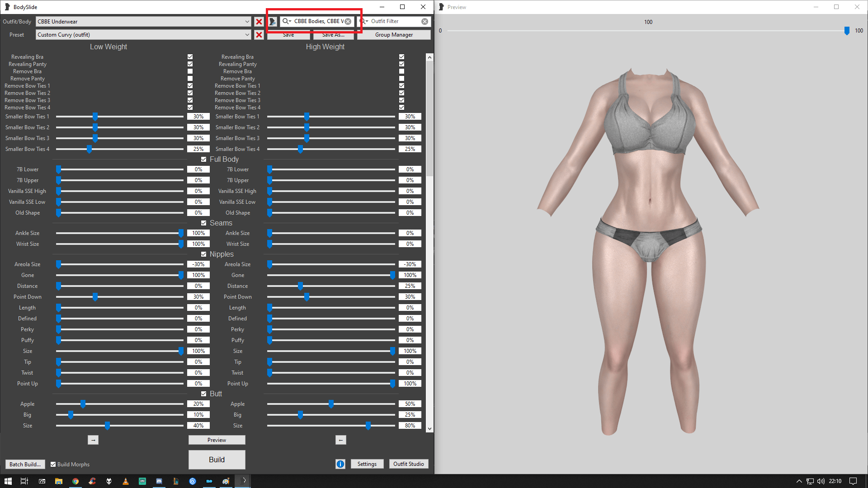The width and height of the screenshot is (868, 488).
Task: Click the Preview window weight slider thumb
Action: tap(847, 31)
